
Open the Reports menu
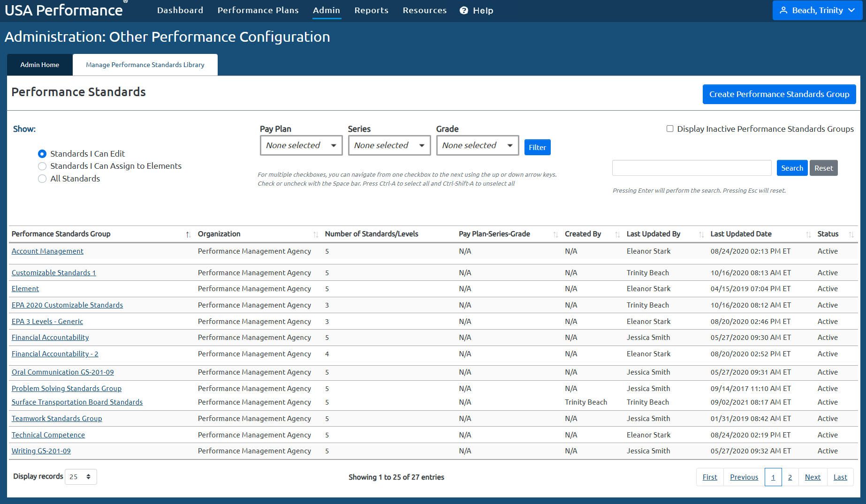372,10
